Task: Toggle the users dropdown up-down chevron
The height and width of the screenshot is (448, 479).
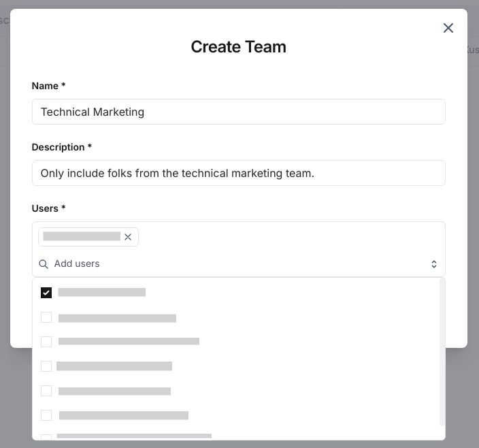Action: [x=434, y=264]
